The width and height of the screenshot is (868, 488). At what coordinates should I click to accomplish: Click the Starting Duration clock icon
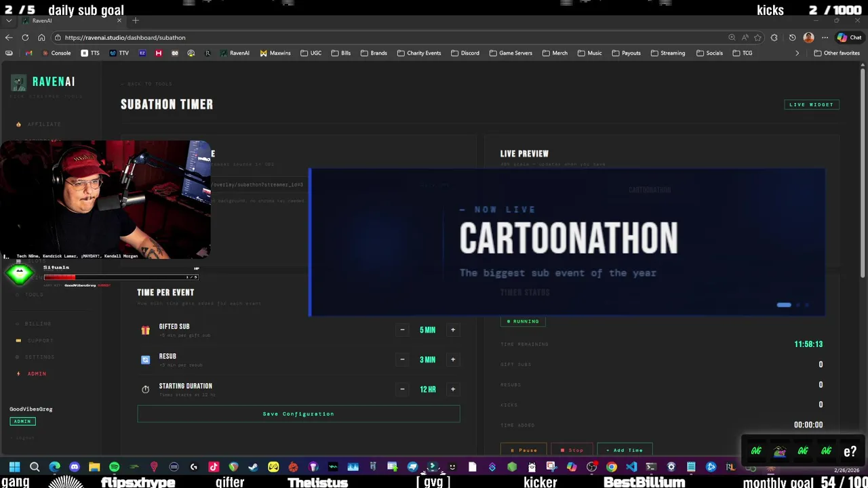point(145,389)
